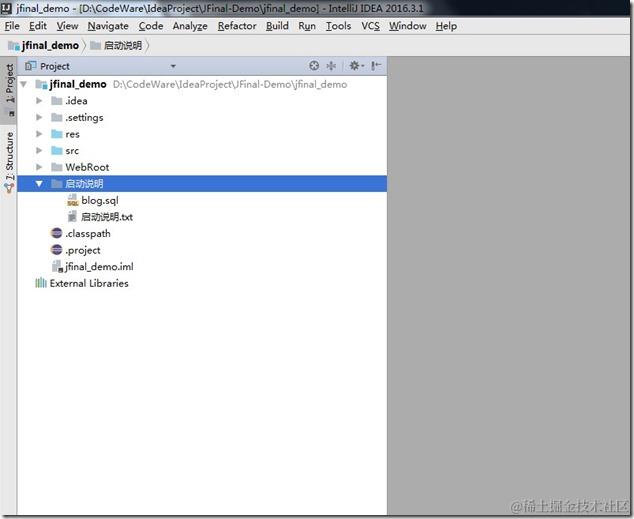
Task: Open the Code menu
Action: [x=151, y=26]
